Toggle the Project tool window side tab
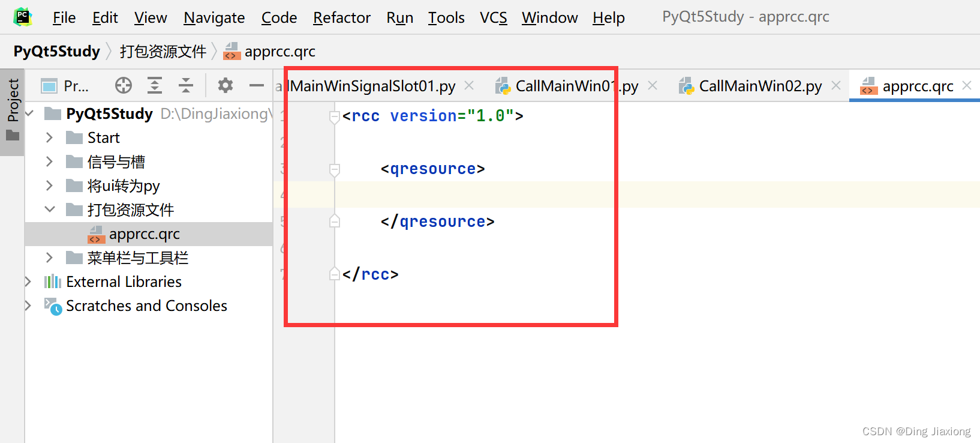The height and width of the screenshot is (443, 980). click(x=13, y=112)
